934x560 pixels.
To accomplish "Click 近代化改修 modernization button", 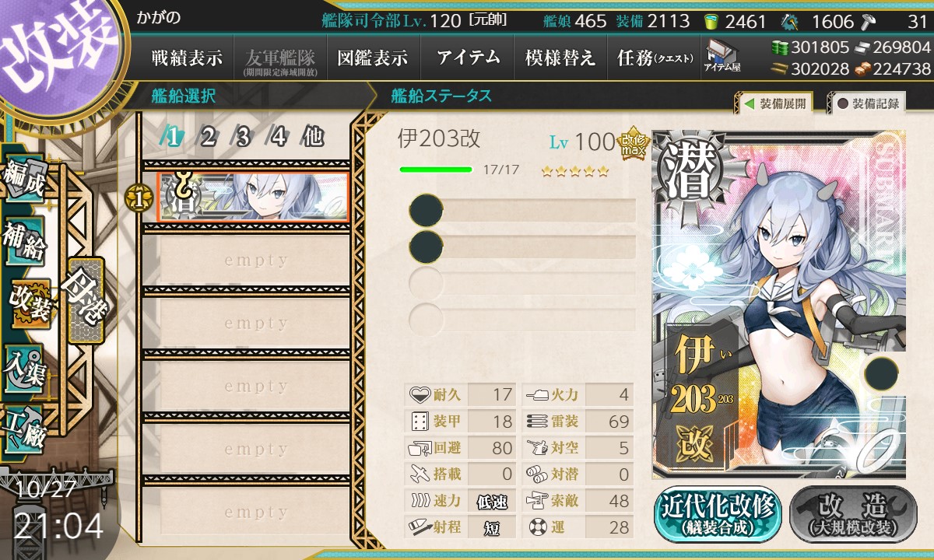I will point(717,513).
